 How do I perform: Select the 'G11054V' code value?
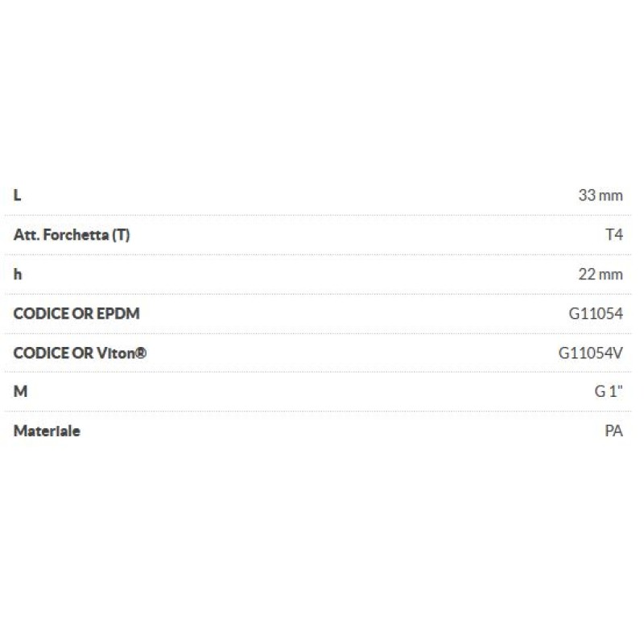pyautogui.click(x=591, y=353)
